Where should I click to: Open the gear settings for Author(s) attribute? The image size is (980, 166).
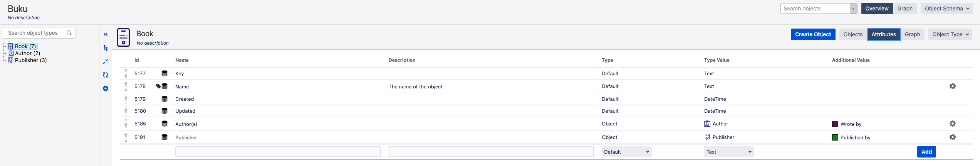click(x=952, y=124)
